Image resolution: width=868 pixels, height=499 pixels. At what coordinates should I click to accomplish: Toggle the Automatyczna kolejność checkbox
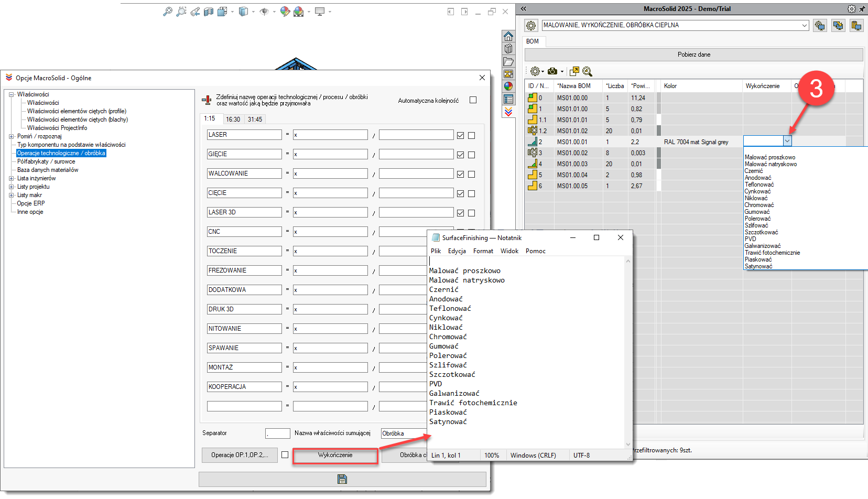(x=473, y=100)
